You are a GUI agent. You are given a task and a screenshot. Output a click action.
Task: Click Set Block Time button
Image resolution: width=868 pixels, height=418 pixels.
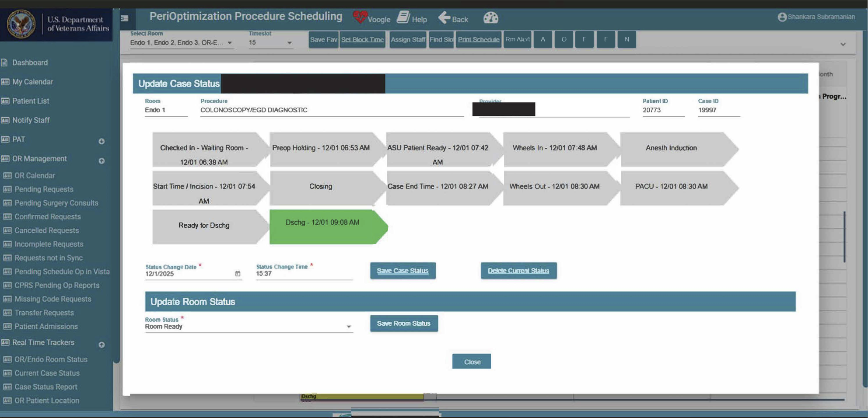pyautogui.click(x=362, y=39)
